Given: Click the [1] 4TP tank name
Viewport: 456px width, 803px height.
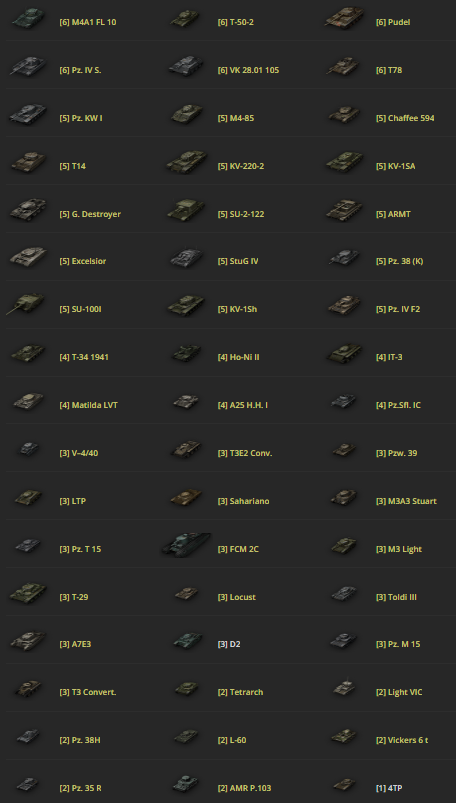Looking at the screenshot, I should [x=389, y=788].
